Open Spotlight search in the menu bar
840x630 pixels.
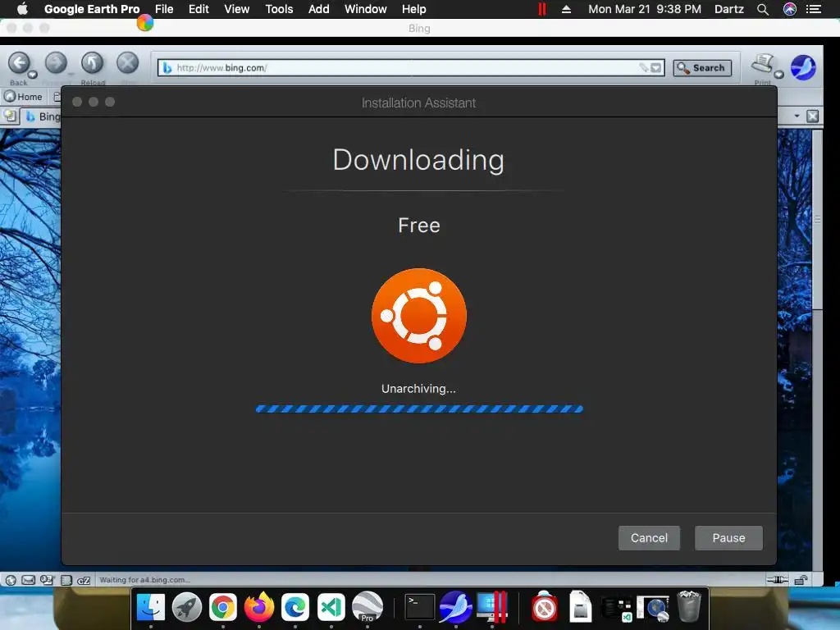tap(763, 9)
